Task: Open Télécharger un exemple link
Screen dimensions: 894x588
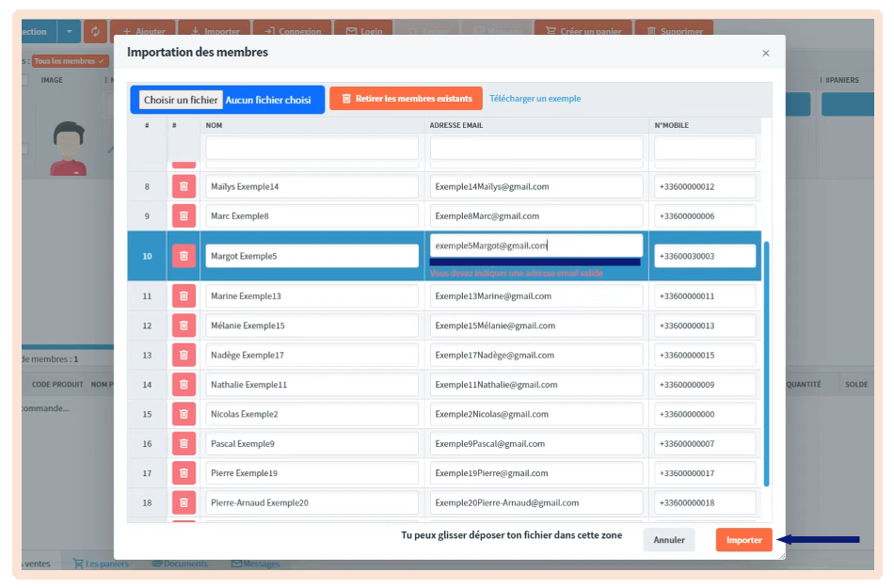Action: coord(535,99)
